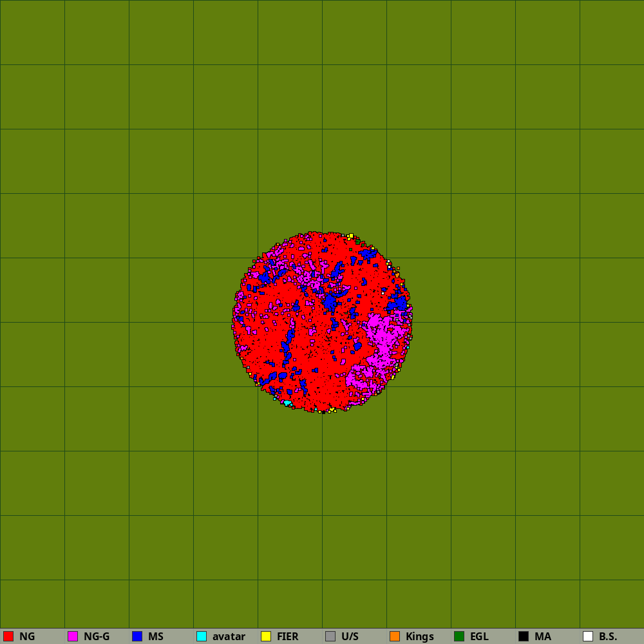Select the NG legend label

(27, 637)
